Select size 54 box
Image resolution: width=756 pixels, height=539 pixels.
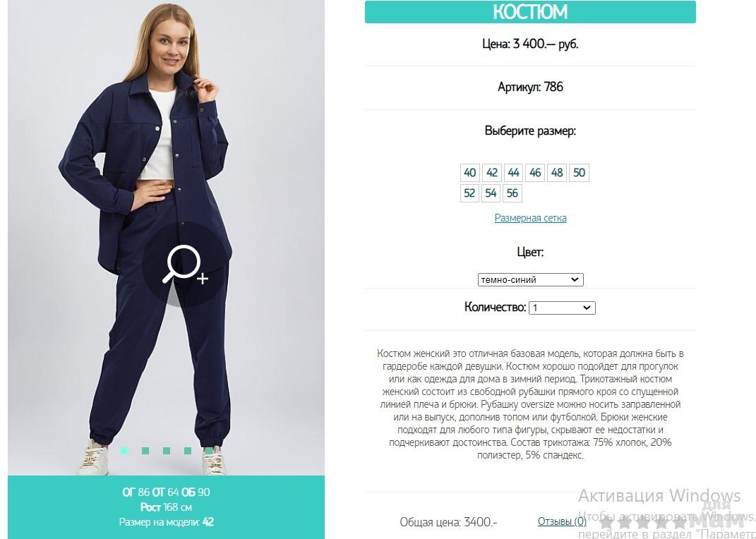[491, 193]
